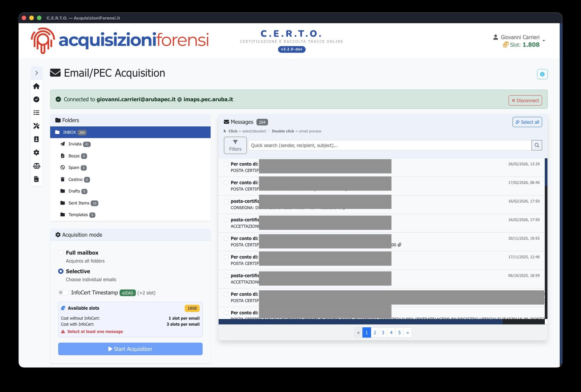Click Start Acquisition
The height and width of the screenshot is (392, 581).
[130, 349]
